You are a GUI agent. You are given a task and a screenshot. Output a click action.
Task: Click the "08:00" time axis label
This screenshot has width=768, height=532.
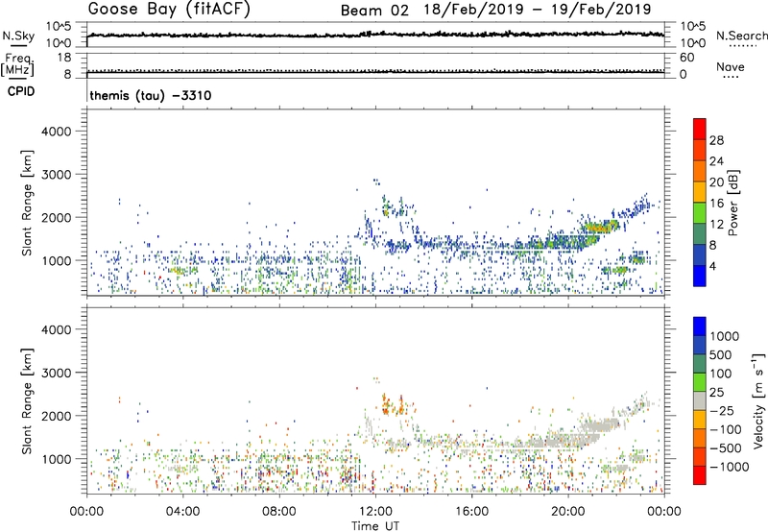279,512
